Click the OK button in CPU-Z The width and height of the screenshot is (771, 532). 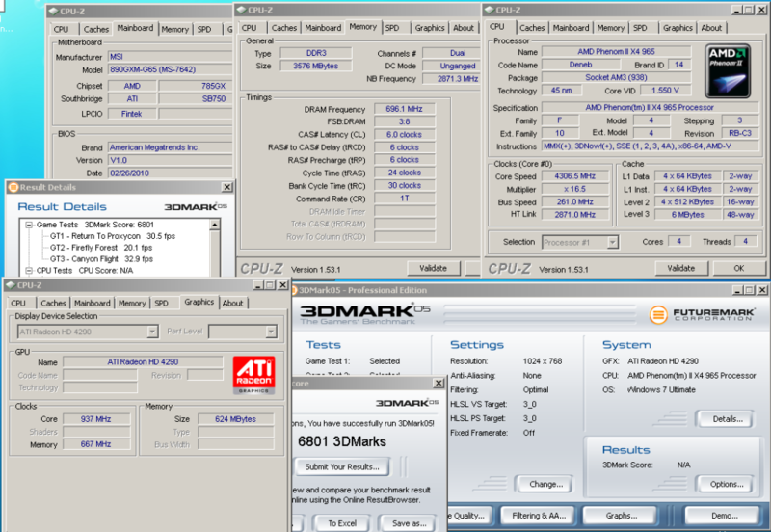[x=738, y=268]
